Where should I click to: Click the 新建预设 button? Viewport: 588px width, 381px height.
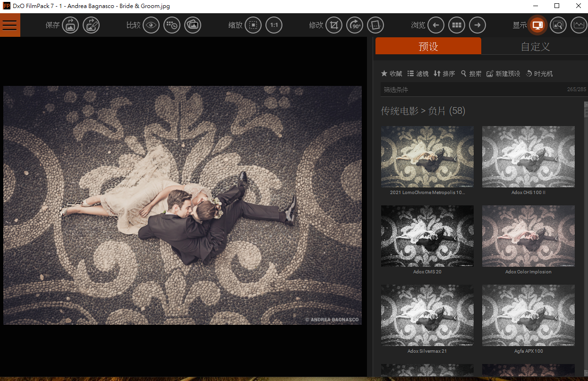503,74
